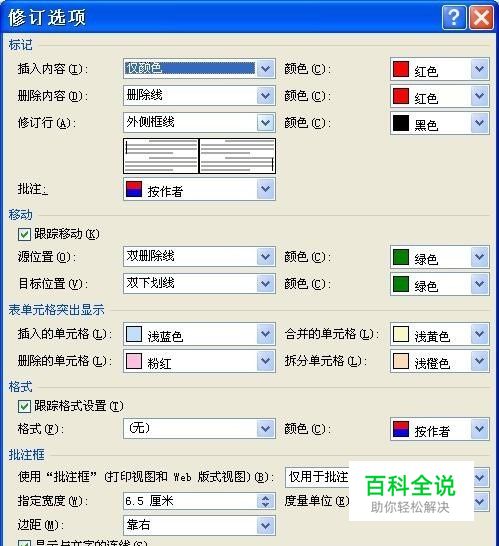499x546 pixels.
Task: Toggle the 跟踪移动 checkbox
Action: (x=24, y=234)
